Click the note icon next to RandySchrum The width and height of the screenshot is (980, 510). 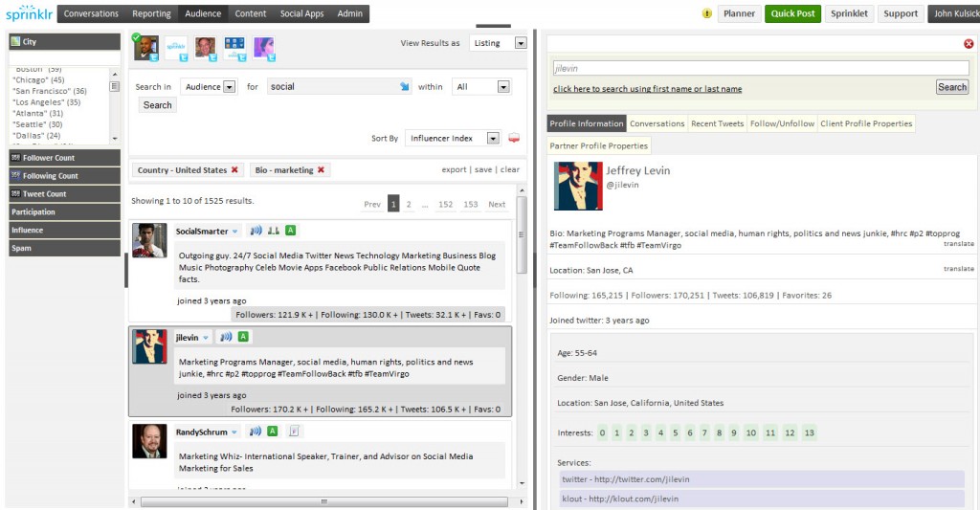[x=295, y=432]
